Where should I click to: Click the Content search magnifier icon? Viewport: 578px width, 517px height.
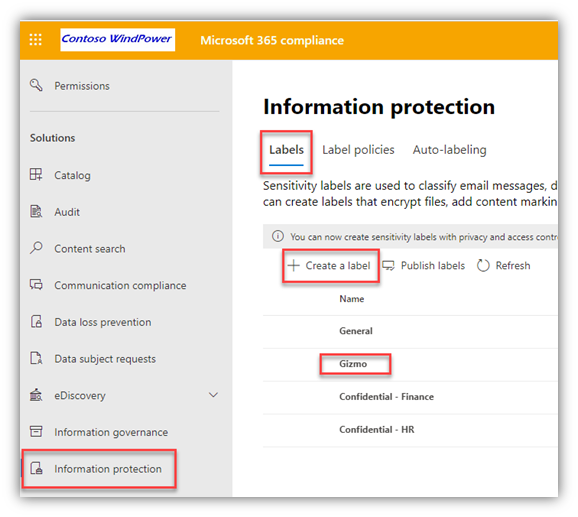point(36,248)
